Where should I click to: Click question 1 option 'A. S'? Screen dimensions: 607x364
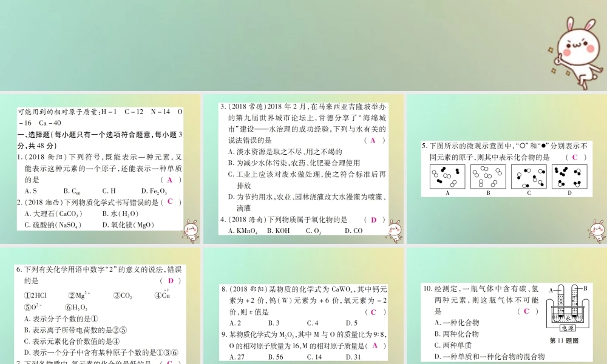point(30,190)
